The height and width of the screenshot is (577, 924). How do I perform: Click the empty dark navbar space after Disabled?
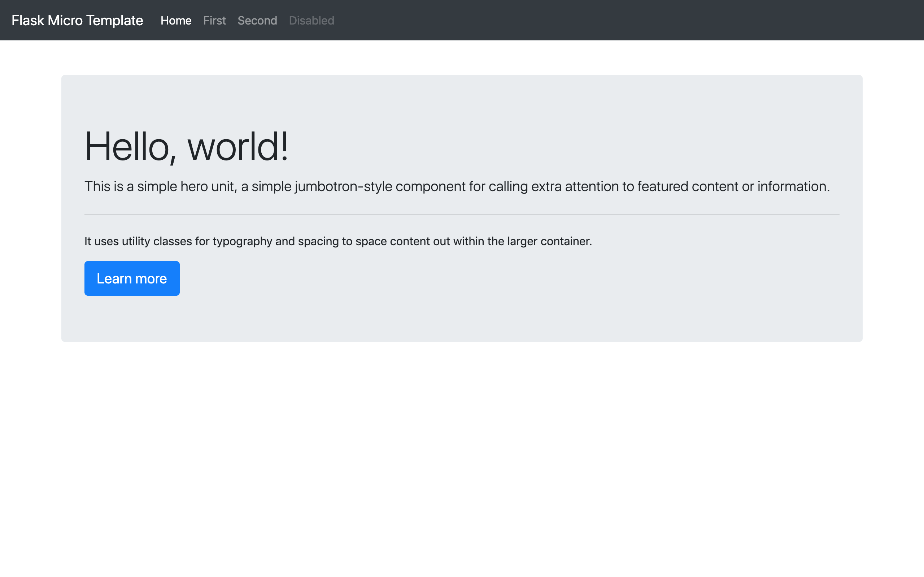click(611, 20)
